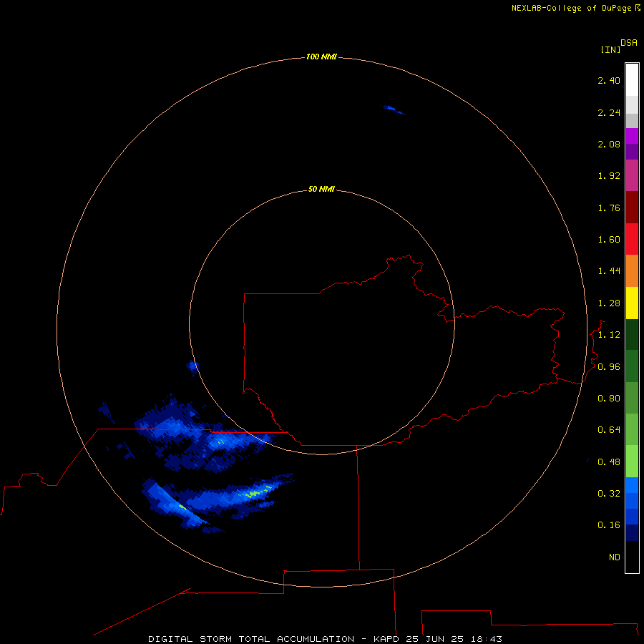Image resolution: width=644 pixels, height=644 pixels.
Task: Click the small blue echo on the 50 NMI ring's west edge
Action: click(193, 367)
